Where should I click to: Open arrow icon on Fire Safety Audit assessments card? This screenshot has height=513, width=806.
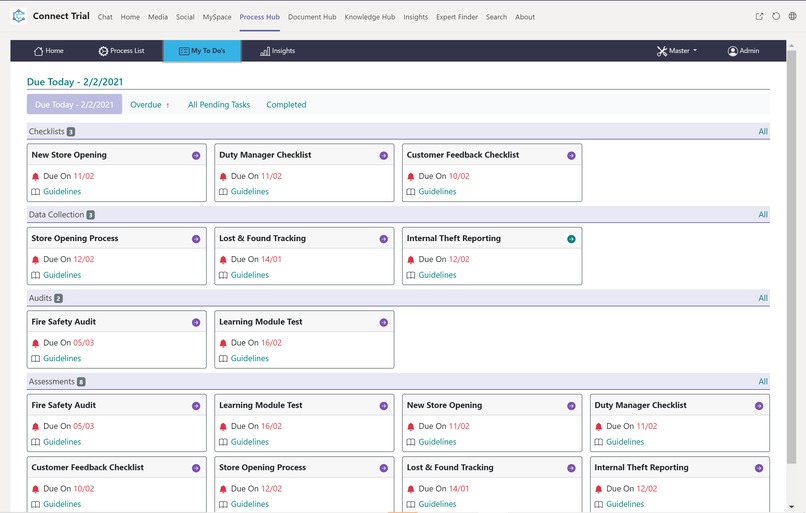196,406
